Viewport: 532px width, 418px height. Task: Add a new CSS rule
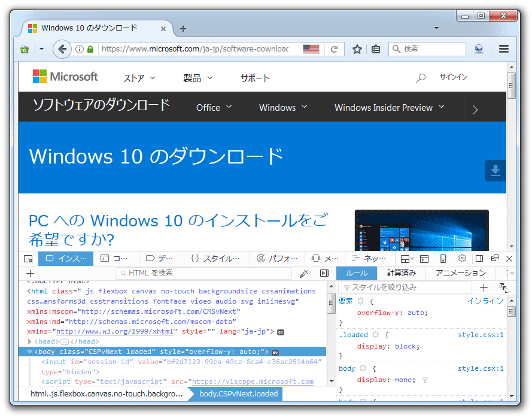[484, 288]
